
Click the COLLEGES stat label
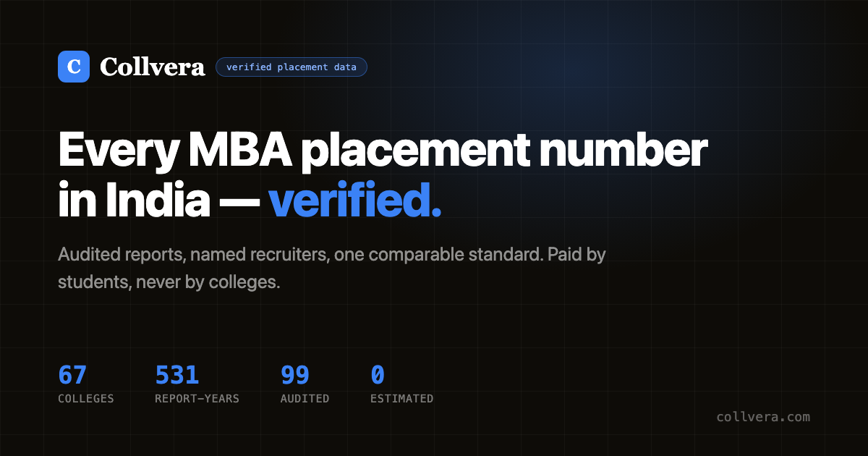[x=86, y=399]
